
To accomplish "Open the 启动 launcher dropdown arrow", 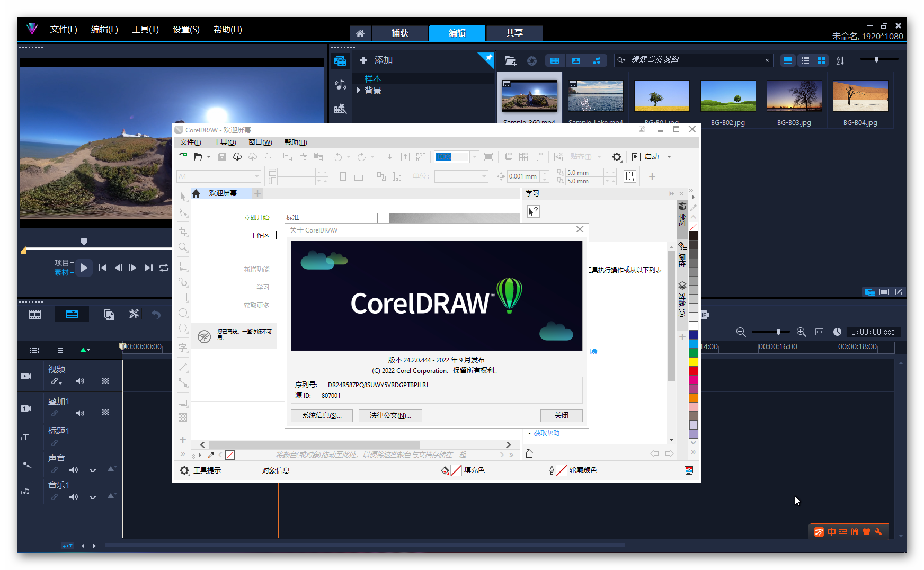I will [x=669, y=157].
